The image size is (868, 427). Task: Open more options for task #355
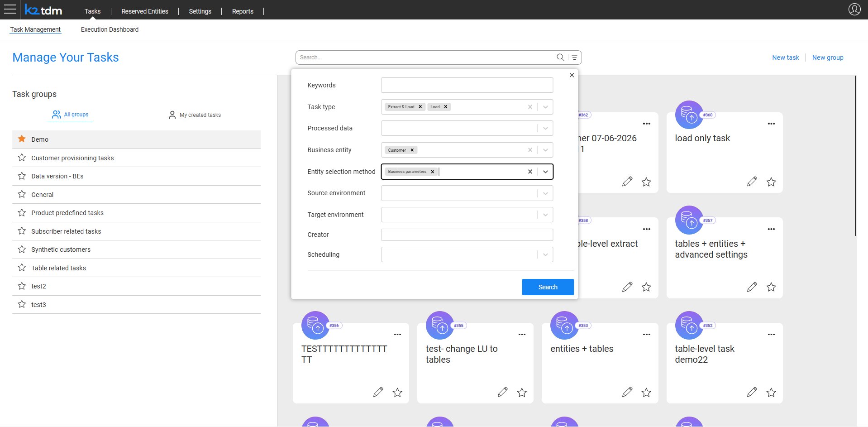coord(522,335)
